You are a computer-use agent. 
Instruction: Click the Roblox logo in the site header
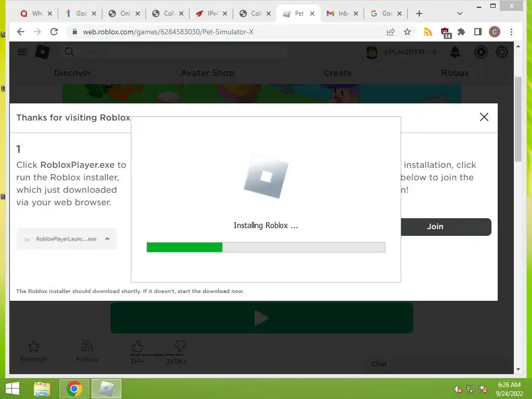click(x=43, y=52)
